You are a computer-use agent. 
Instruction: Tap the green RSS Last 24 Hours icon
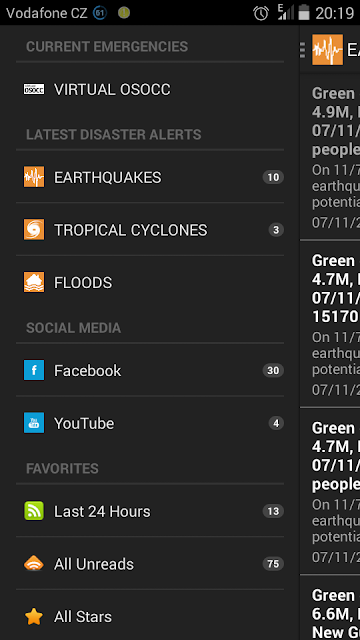click(x=34, y=511)
